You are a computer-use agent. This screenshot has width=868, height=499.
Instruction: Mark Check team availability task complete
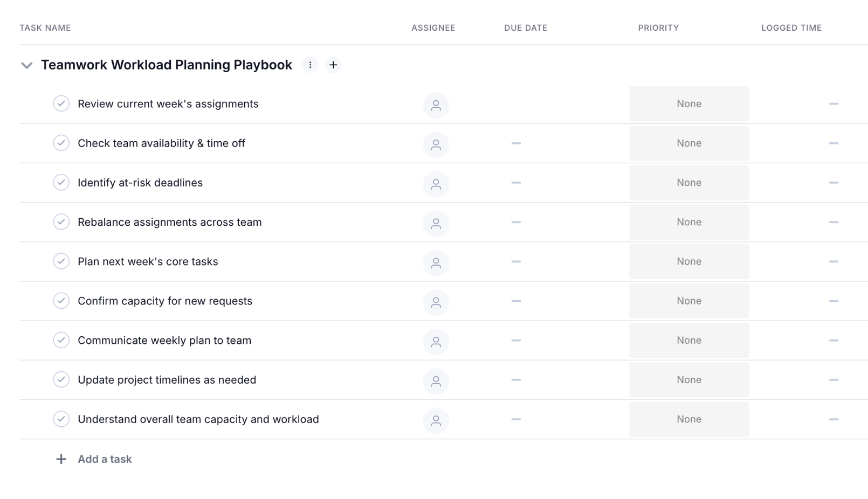61,143
